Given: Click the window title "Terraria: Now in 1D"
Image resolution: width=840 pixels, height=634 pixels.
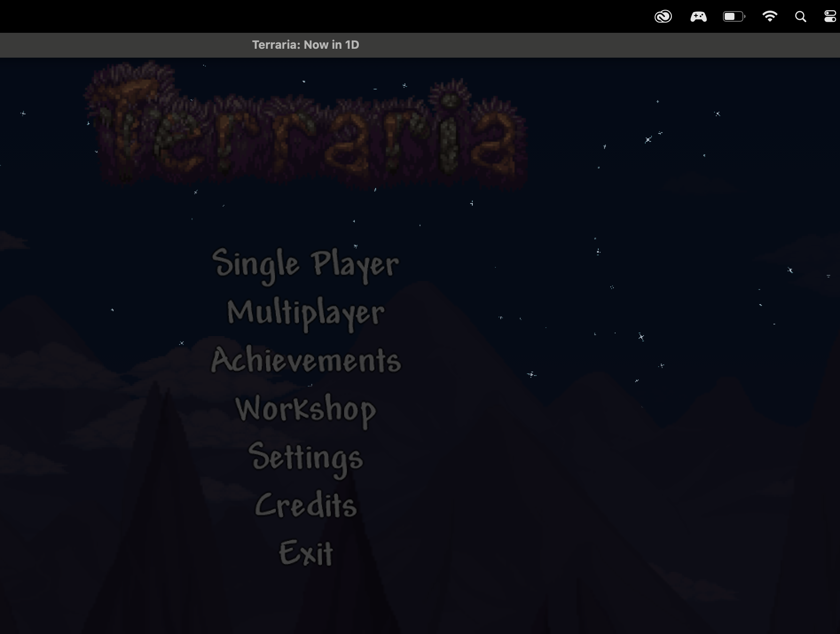Looking at the screenshot, I should [306, 45].
